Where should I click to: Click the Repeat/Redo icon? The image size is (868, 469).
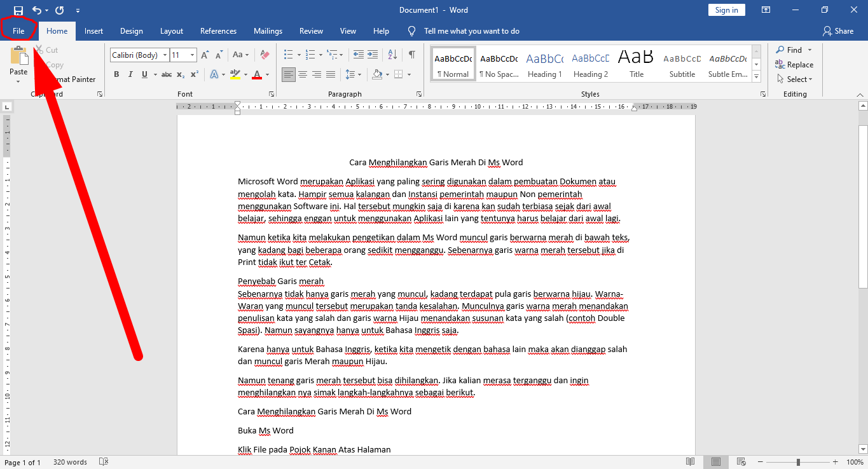(x=60, y=10)
